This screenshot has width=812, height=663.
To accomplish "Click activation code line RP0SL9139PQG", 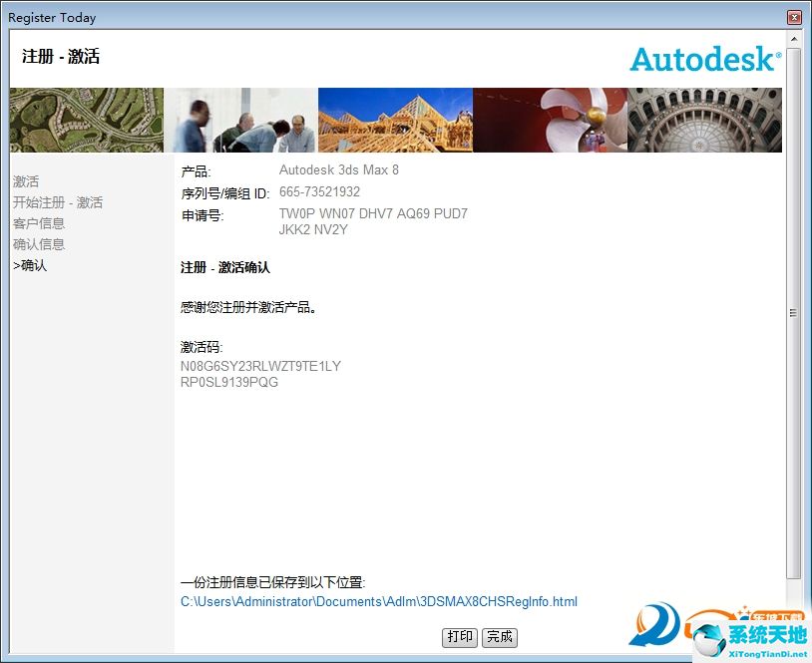I will [x=228, y=383].
